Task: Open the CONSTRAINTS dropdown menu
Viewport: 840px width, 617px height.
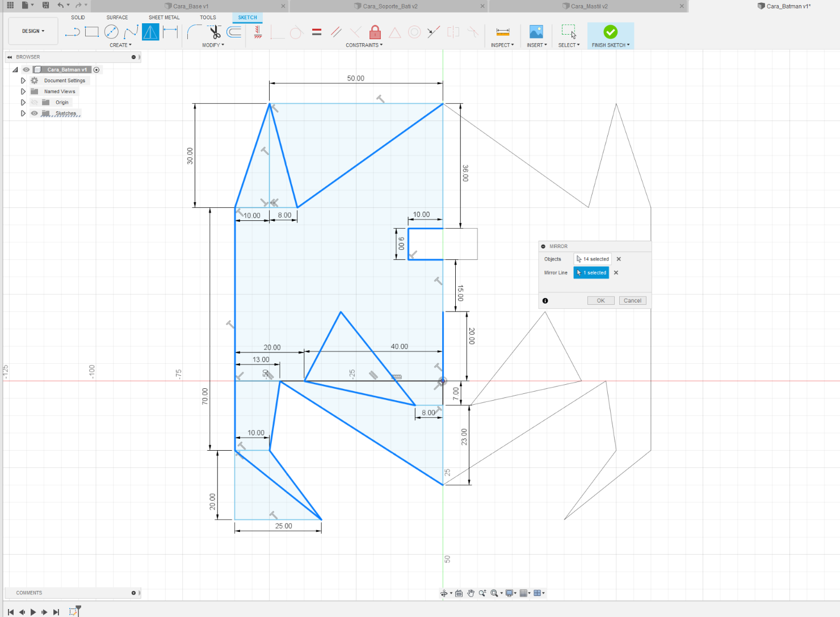Action: [364, 45]
